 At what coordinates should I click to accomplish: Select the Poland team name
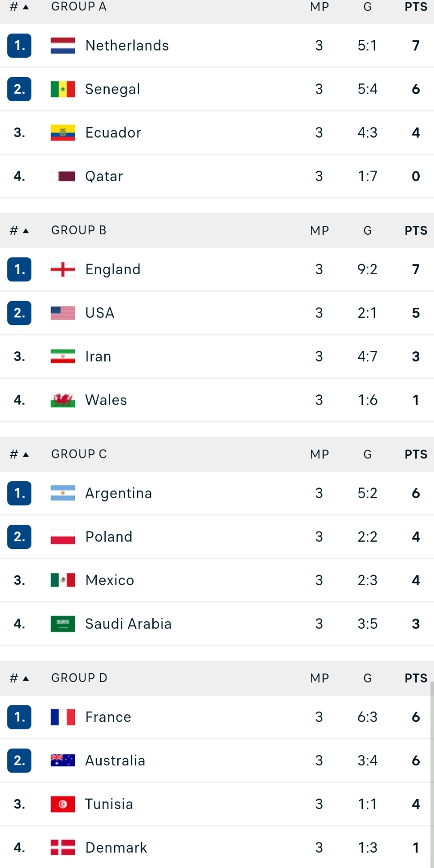click(x=109, y=537)
